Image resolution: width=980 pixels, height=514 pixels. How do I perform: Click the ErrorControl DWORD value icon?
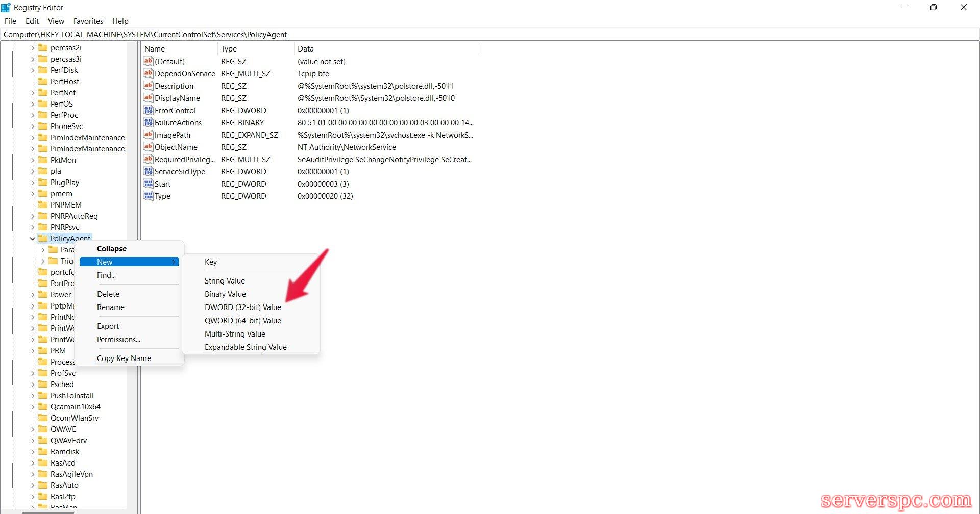click(148, 110)
